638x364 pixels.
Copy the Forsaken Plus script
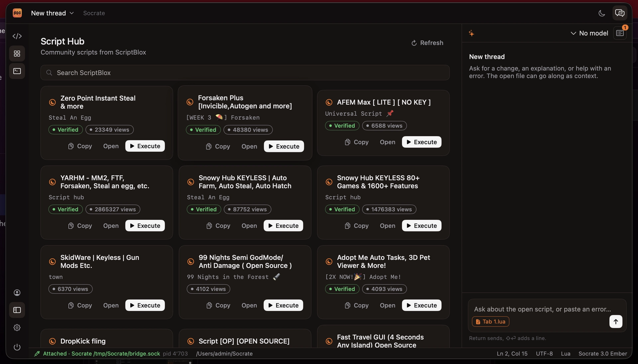click(218, 146)
